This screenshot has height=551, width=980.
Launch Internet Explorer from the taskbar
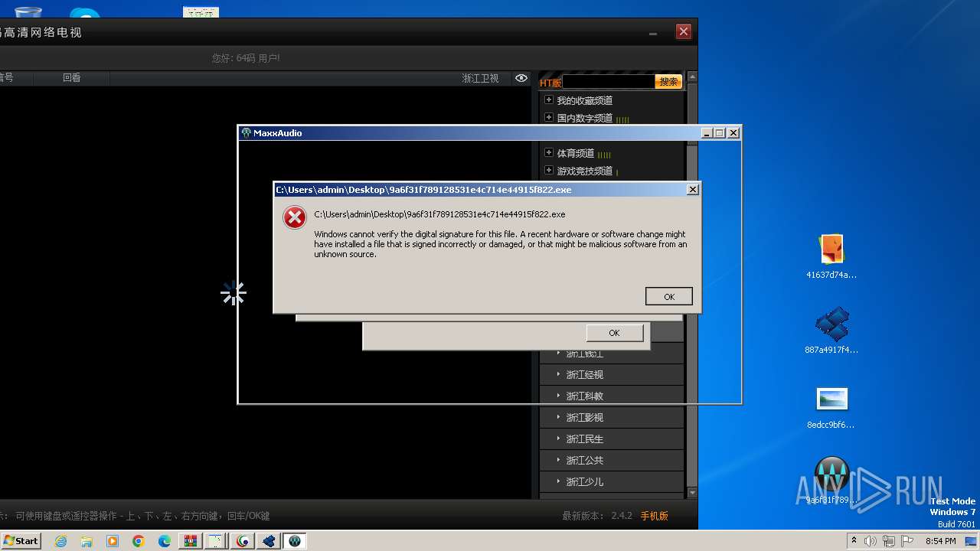click(60, 541)
